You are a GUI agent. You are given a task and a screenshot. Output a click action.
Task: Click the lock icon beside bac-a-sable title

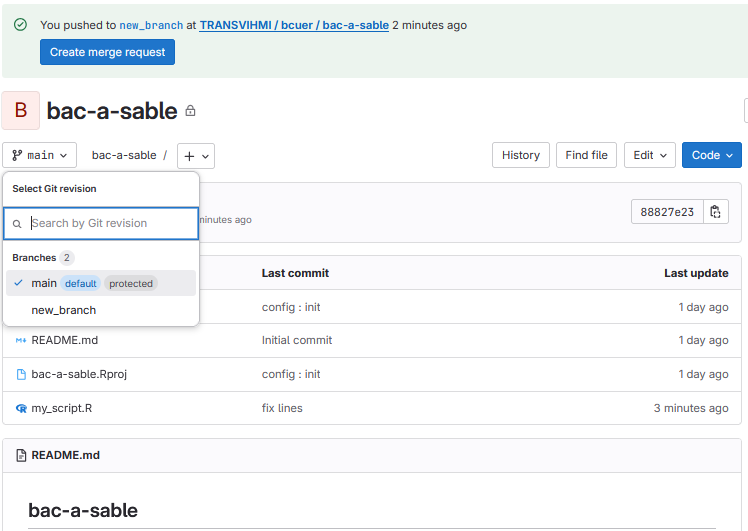tap(191, 111)
